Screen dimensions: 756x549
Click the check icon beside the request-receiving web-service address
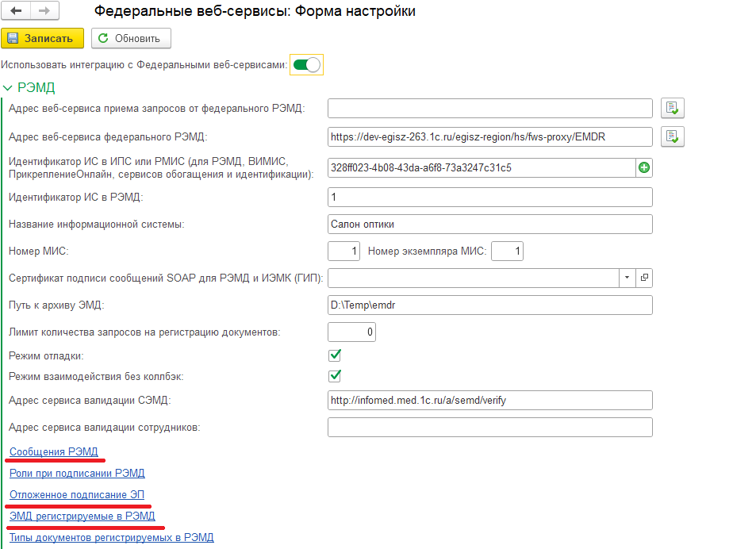click(672, 108)
